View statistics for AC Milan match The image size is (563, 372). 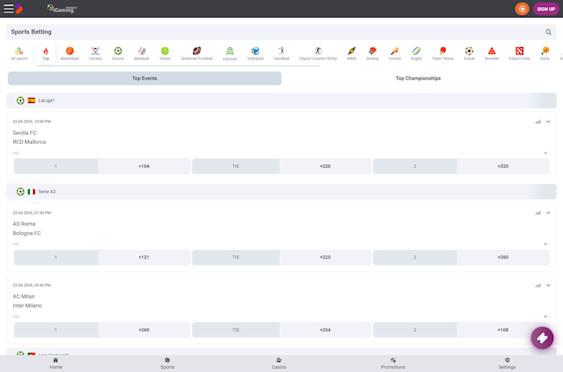coord(538,286)
